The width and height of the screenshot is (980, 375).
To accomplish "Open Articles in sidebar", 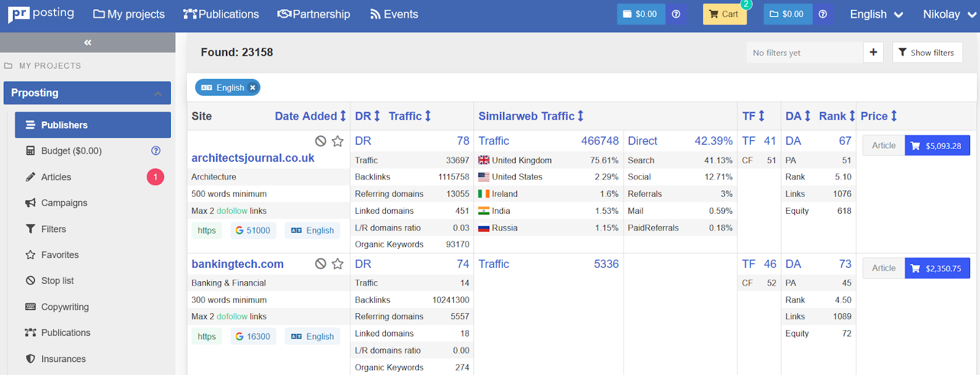I will [x=56, y=177].
